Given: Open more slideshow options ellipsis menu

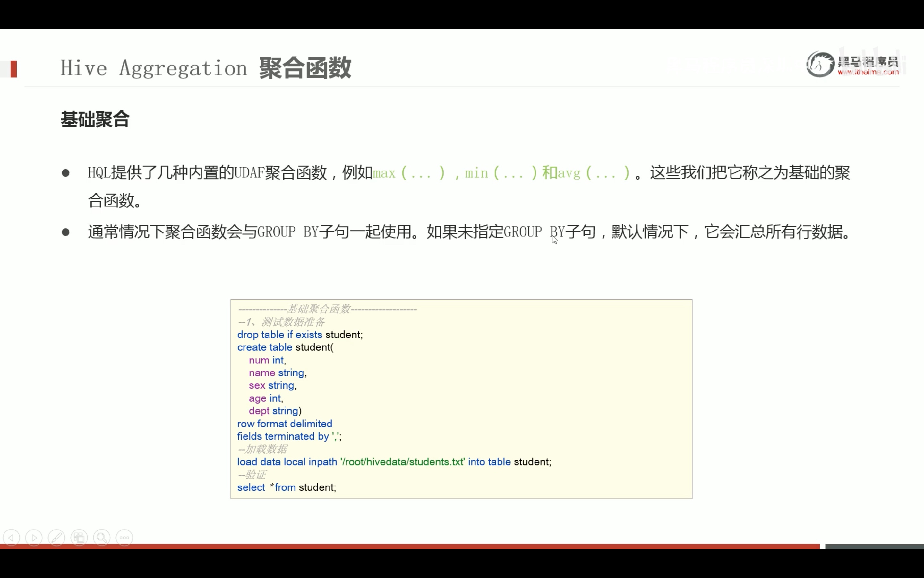Looking at the screenshot, I should [x=124, y=538].
